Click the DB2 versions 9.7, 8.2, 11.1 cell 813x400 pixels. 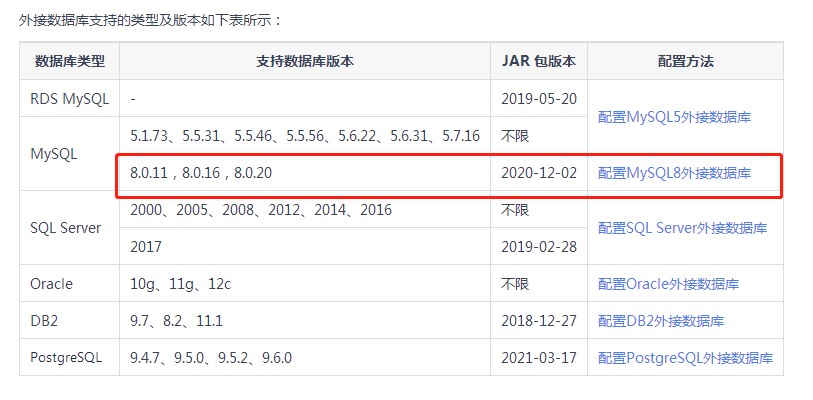[x=305, y=321]
